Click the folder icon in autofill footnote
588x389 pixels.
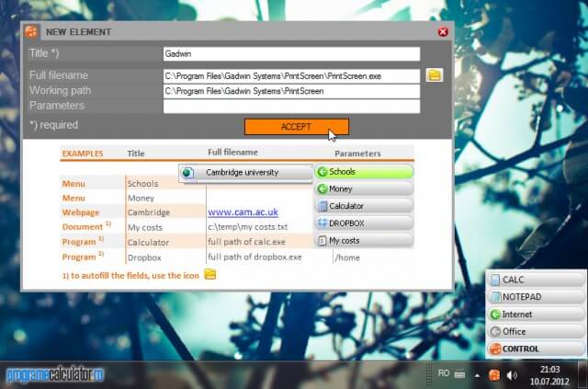(x=210, y=274)
